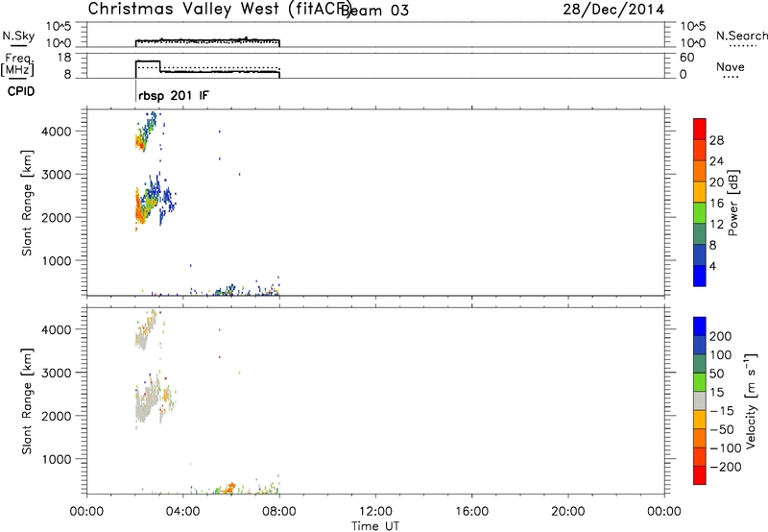Select the "Freq. [MHz]" axis label
The image size is (768, 532).
click(x=17, y=65)
